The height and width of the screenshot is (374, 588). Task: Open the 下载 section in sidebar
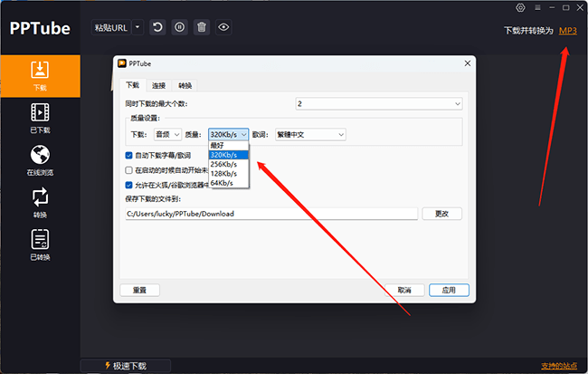coord(40,76)
